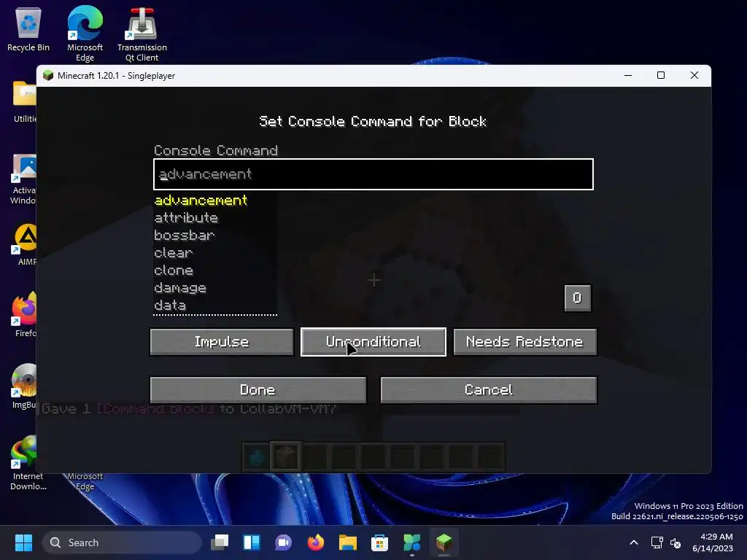The height and width of the screenshot is (560, 747).
Task: Show hidden system tray icons
Action: (634, 542)
